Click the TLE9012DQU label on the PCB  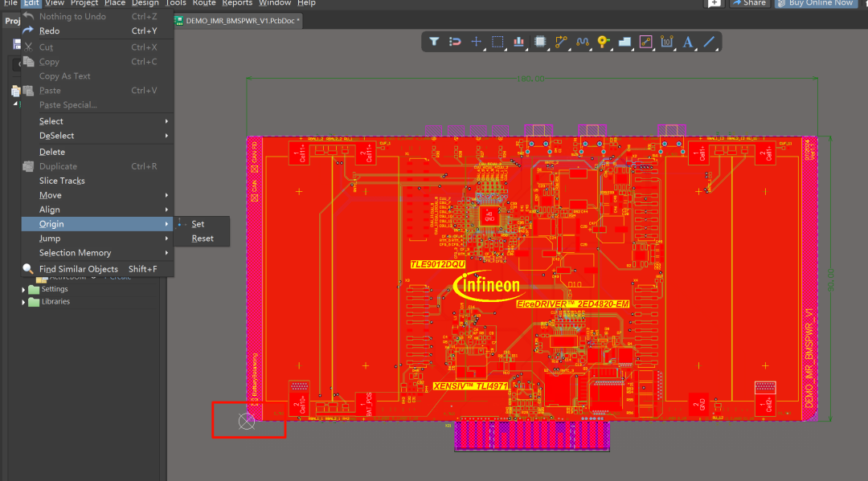point(438,264)
